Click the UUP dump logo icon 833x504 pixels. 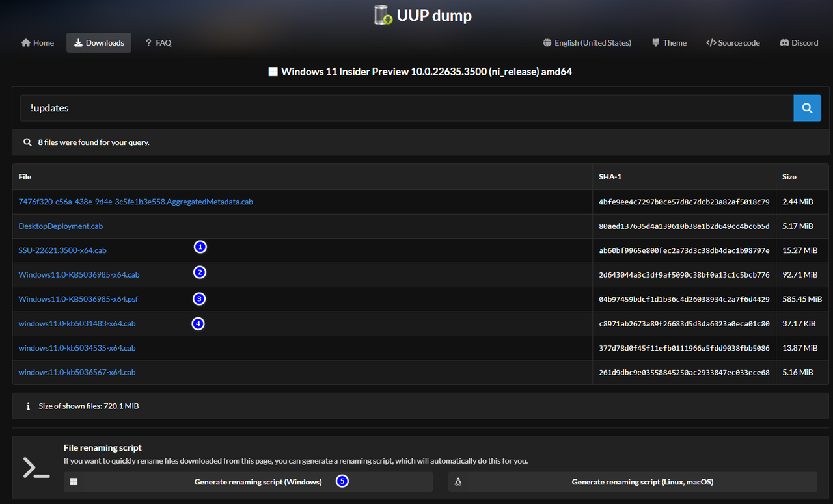383,15
